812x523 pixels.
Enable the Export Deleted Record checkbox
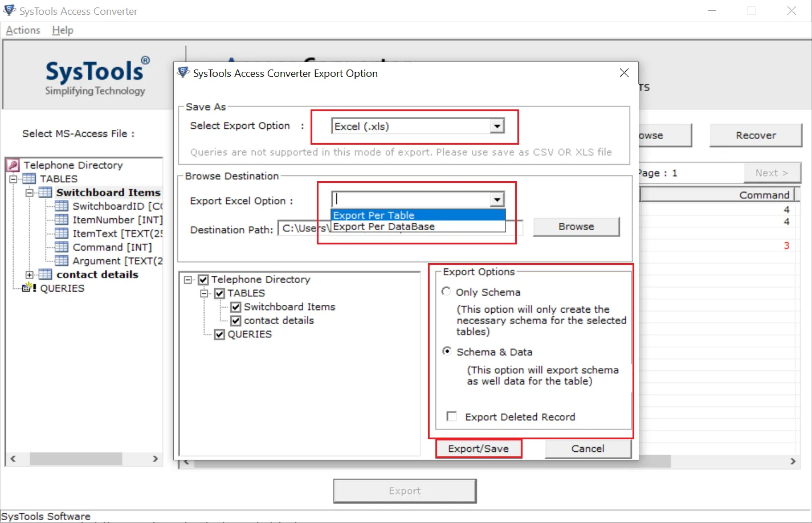pyautogui.click(x=452, y=416)
